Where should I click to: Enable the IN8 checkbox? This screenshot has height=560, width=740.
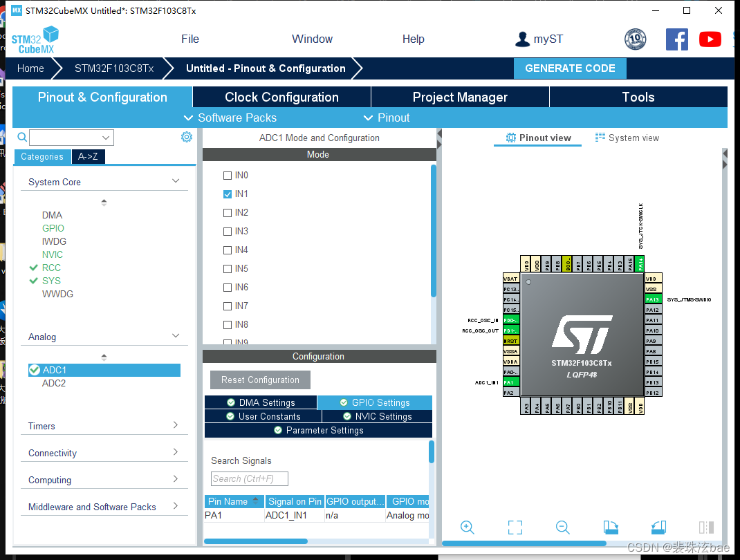(x=228, y=324)
